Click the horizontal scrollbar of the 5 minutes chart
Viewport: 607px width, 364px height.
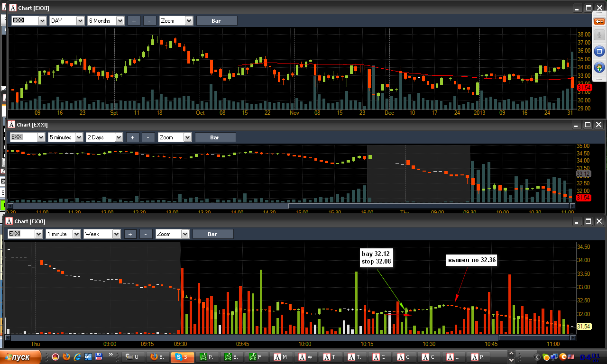tap(291, 206)
